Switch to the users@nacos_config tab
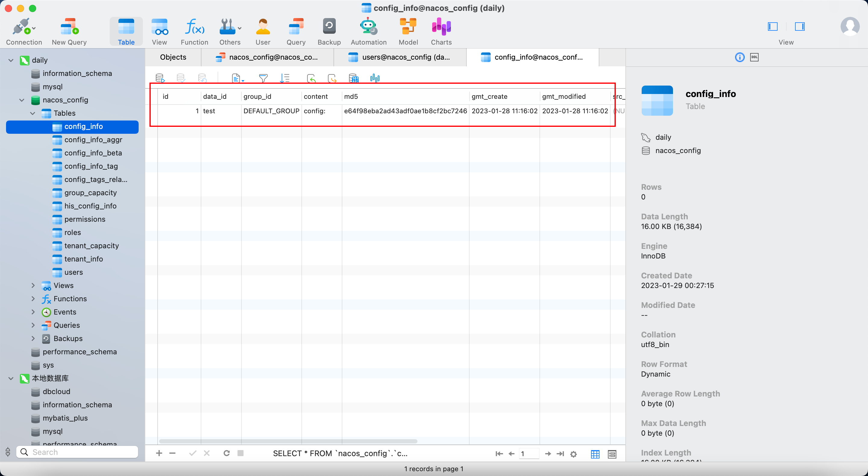 (x=400, y=57)
